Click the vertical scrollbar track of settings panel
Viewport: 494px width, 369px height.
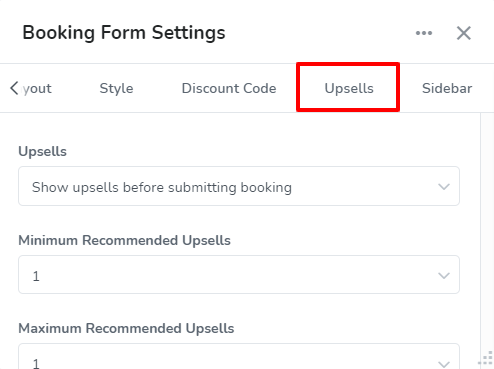(x=487, y=233)
